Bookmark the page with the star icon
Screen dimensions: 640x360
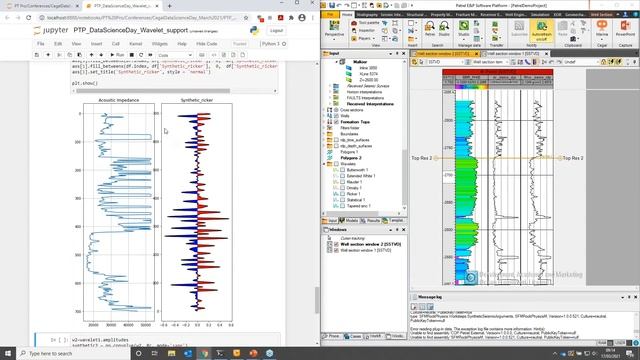click(x=246, y=18)
